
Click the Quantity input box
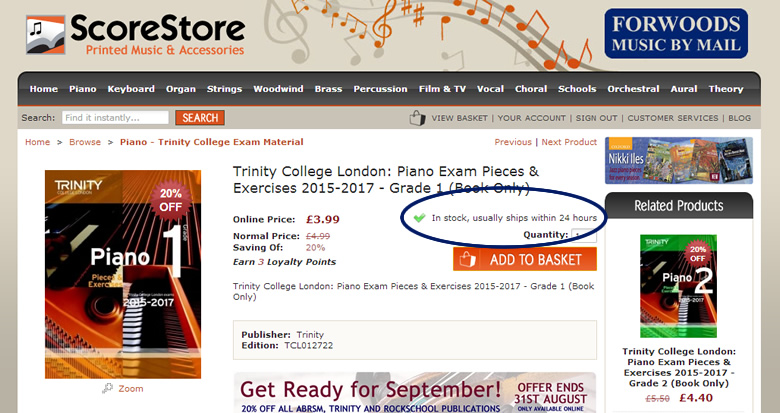click(x=584, y=235)
